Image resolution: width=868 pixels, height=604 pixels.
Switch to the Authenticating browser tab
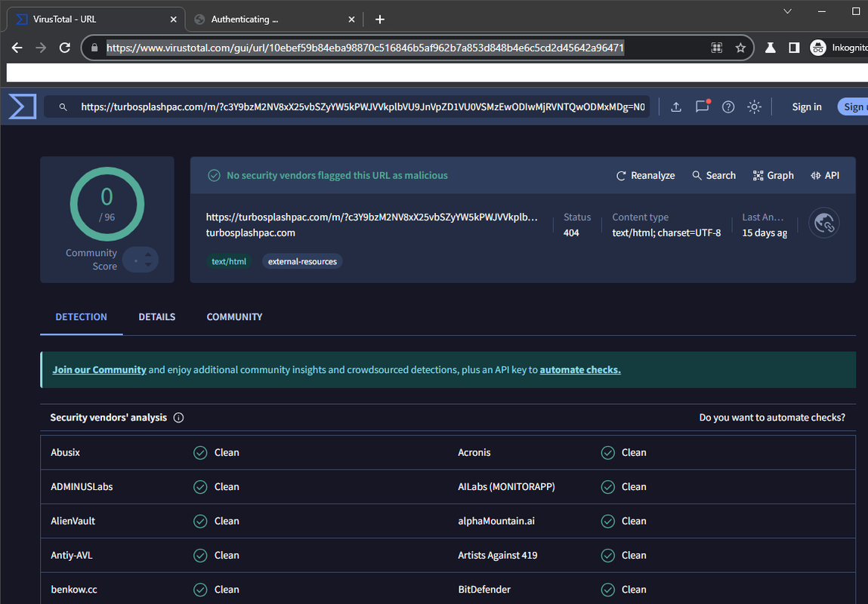(275, 20)
